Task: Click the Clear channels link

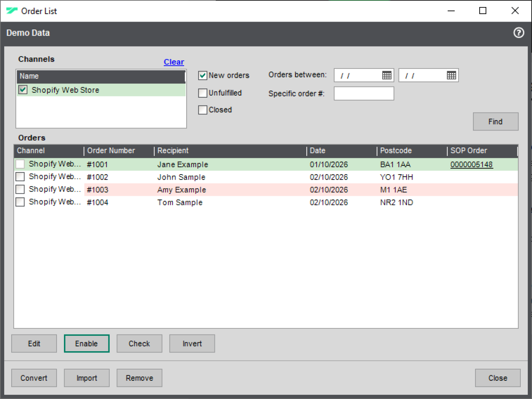Action: [174, 62]
